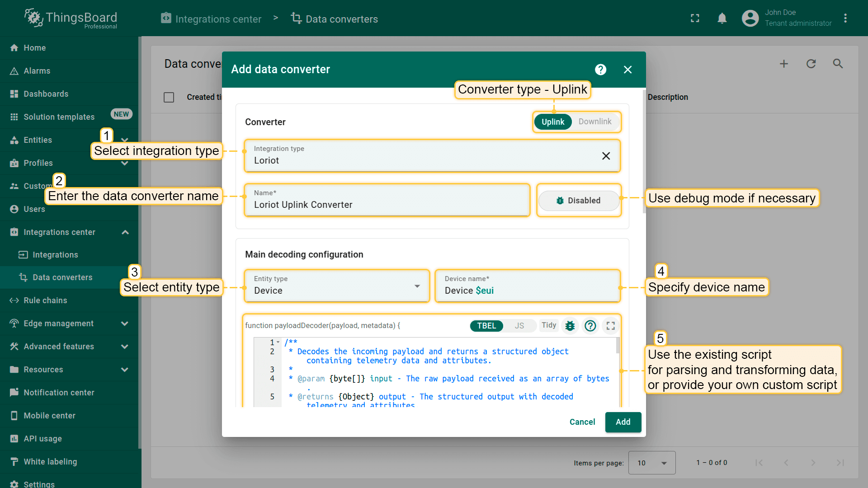Viewport: 868px width, 488px height.
Task: Switch converter type to Downlink
Action: click(594, 122)
